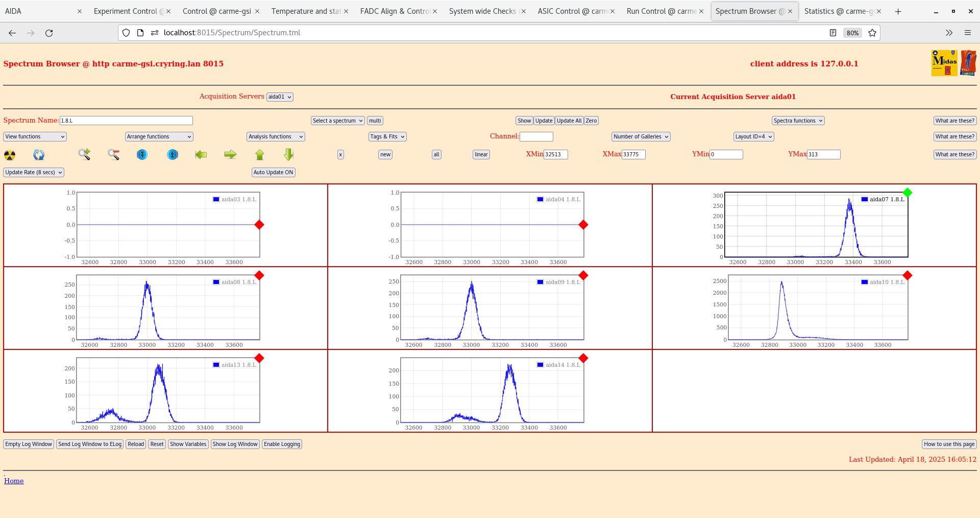980x518 pixels.
Task: Click the zoom out magnifier icon
Action: (x=113, y=154)
